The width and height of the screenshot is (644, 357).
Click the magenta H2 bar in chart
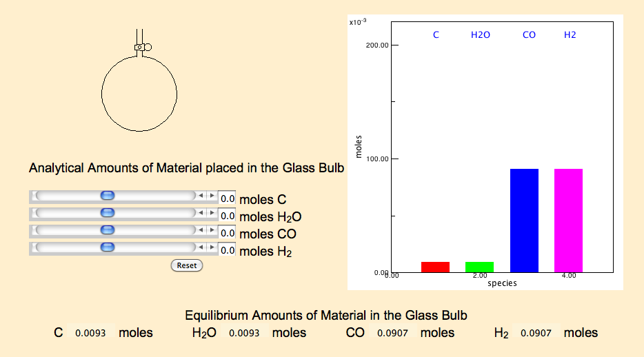[568, 221]
